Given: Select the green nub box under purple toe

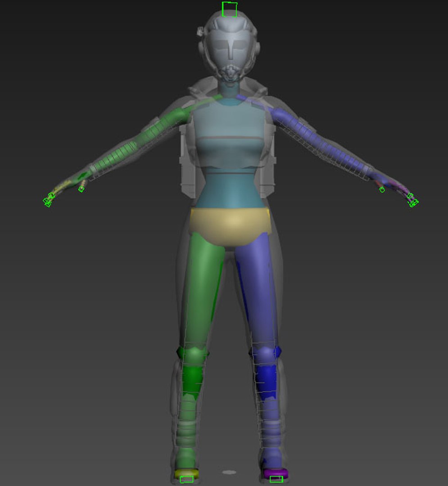Looking at the screenshot, I should (276, 479).
